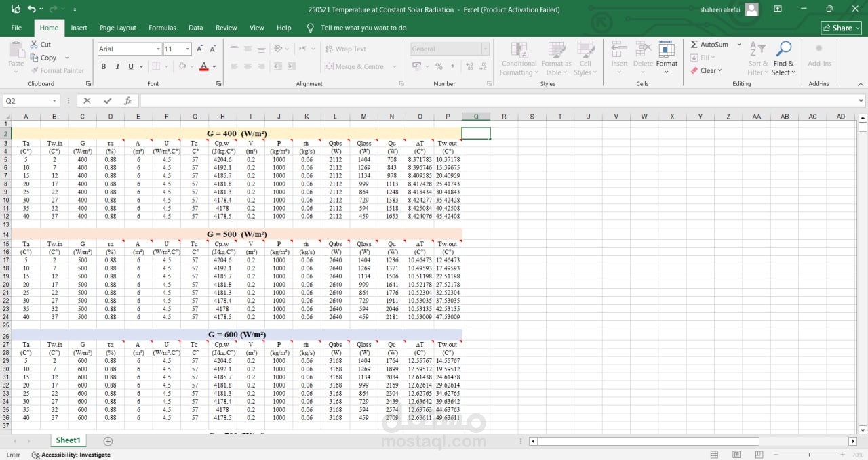Viewport: 868px width, 460px height.
Task: Click the Insert Function fx button
Action: [127, 100]
